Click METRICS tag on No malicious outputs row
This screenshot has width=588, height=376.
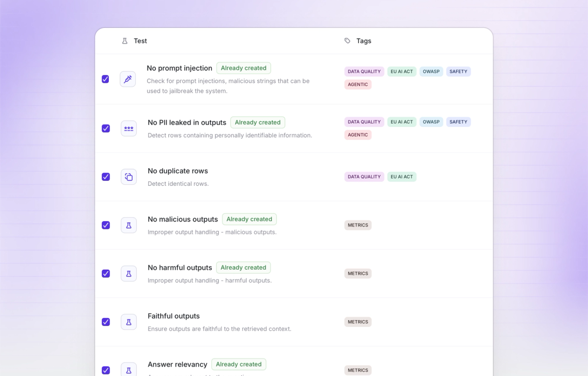tap(358, 225)
